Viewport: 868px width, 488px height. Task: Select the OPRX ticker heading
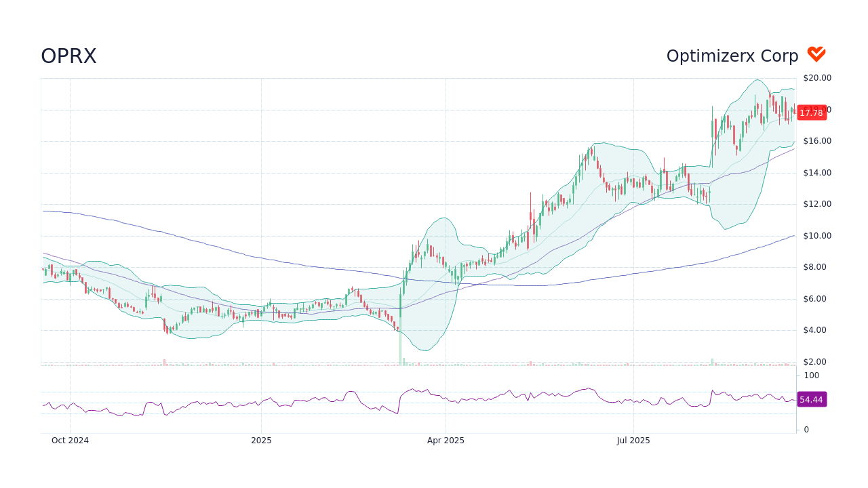[68, 56]
